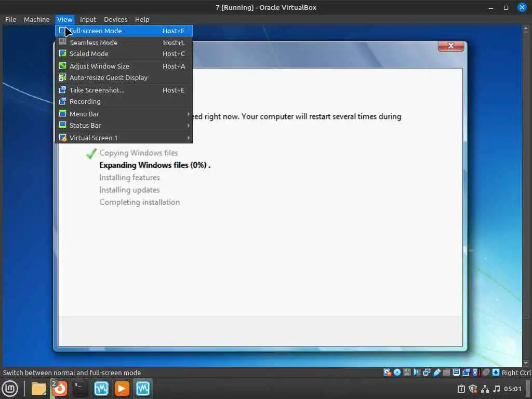This screenshot has width=532, height=399.
Task: Expand the Menu Bar submenu
Action: [124, 114]
